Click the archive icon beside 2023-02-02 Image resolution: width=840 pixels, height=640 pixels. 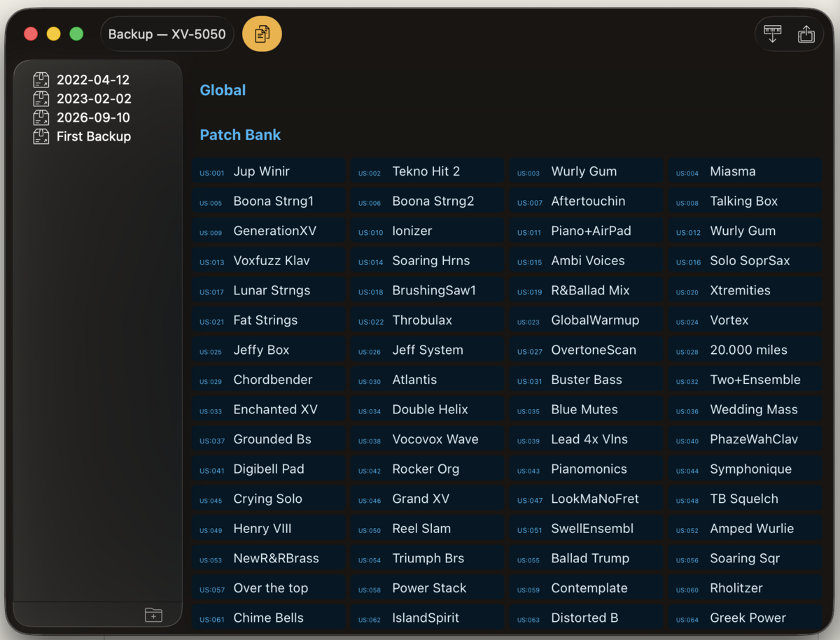coord(41,99)
